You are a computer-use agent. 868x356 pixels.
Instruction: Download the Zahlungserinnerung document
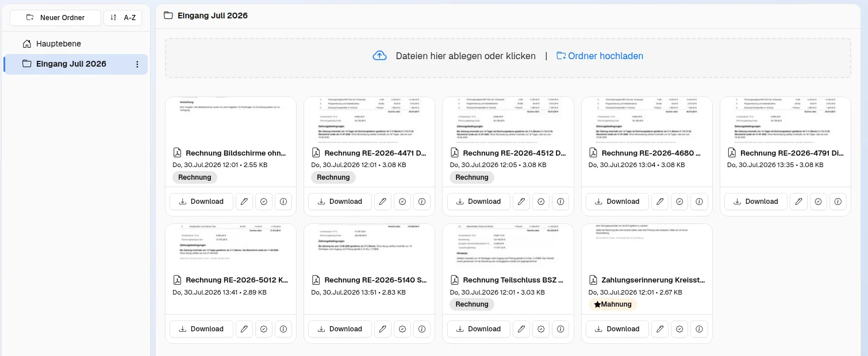tap(617, 329)
